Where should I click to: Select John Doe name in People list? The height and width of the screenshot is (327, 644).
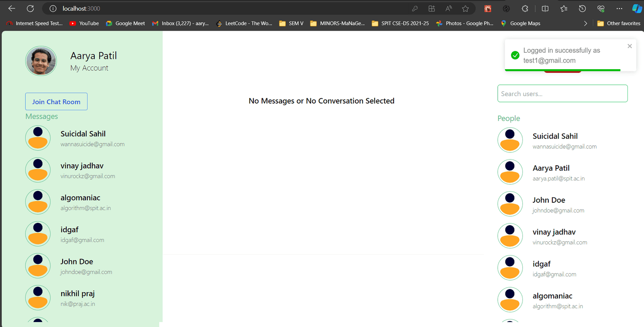click(549, 200)
